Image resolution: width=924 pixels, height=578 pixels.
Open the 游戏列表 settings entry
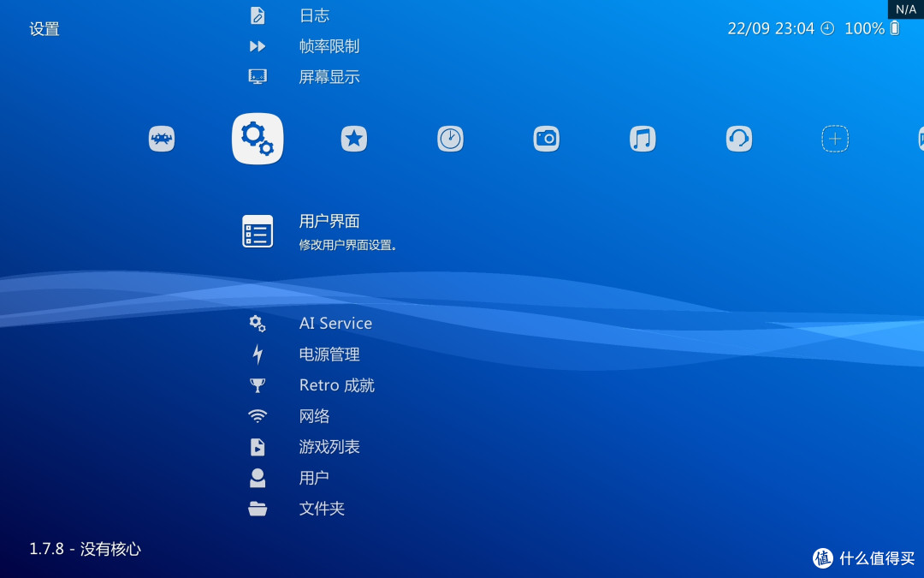[x=329, y=447]
